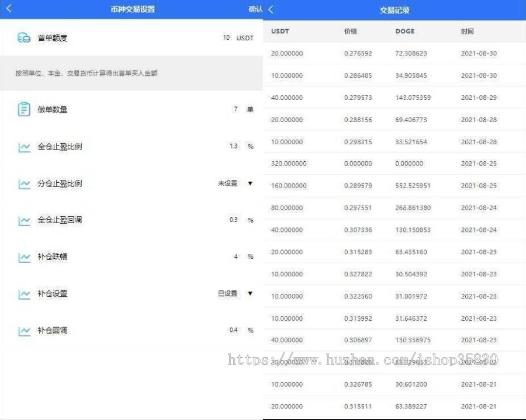Select the 已设置 value of 补仓设置
The height and width of the screenshot is (420, 526).
click(227, 293)
